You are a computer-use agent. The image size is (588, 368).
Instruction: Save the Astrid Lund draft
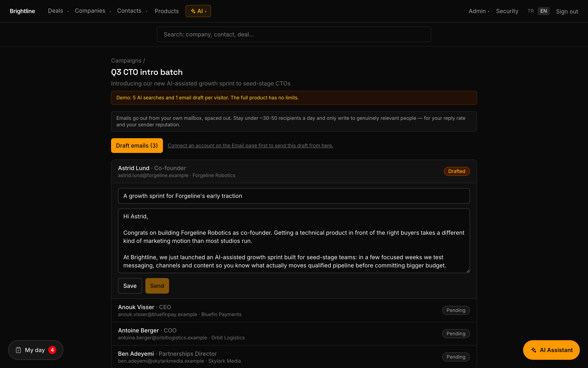click(x=130, y=286)
